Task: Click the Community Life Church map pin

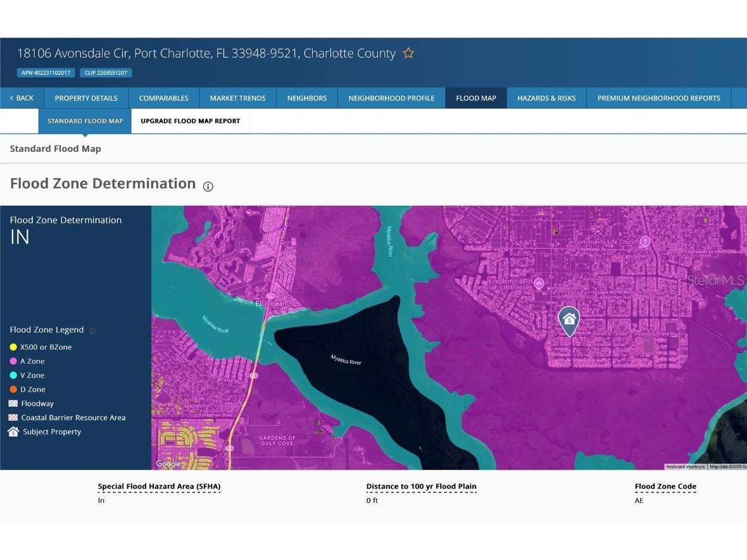Action: tap(645, 241)
